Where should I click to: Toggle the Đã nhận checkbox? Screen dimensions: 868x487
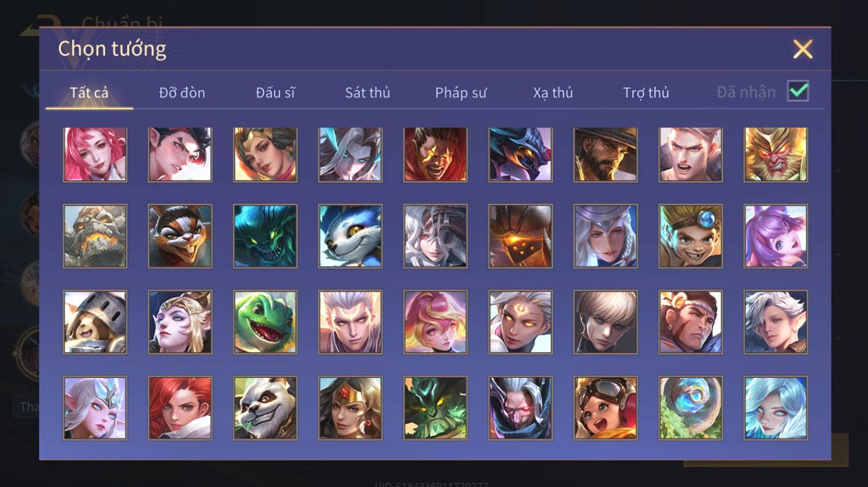pos(798,91)
